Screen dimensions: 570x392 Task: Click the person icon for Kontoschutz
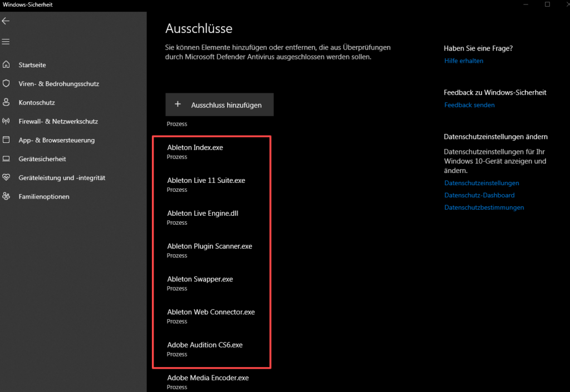pos(6,102)
